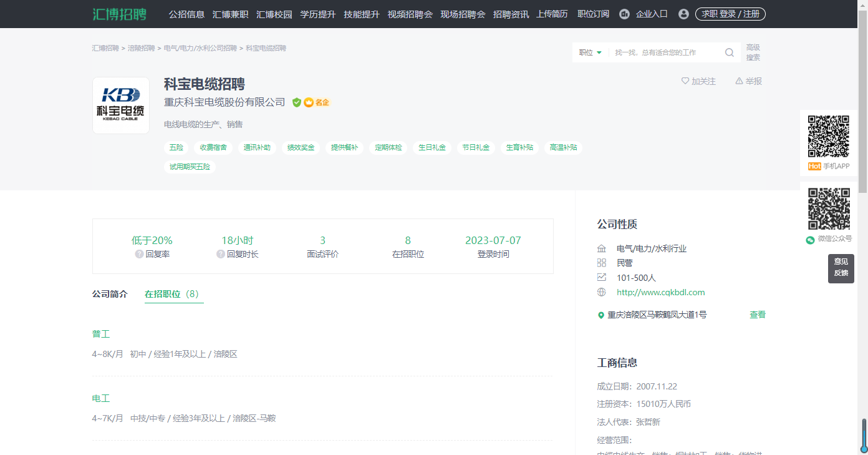Click the globe icon beside the website
The image size is (868, 455).
(601, 292)
